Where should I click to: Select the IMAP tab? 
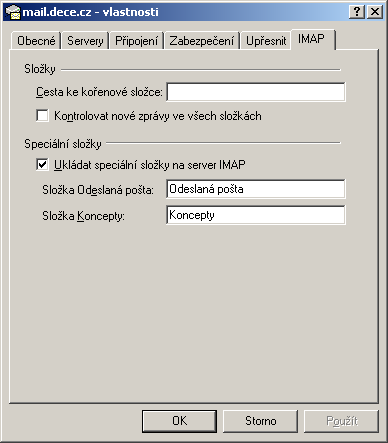(x=312, y=39)
